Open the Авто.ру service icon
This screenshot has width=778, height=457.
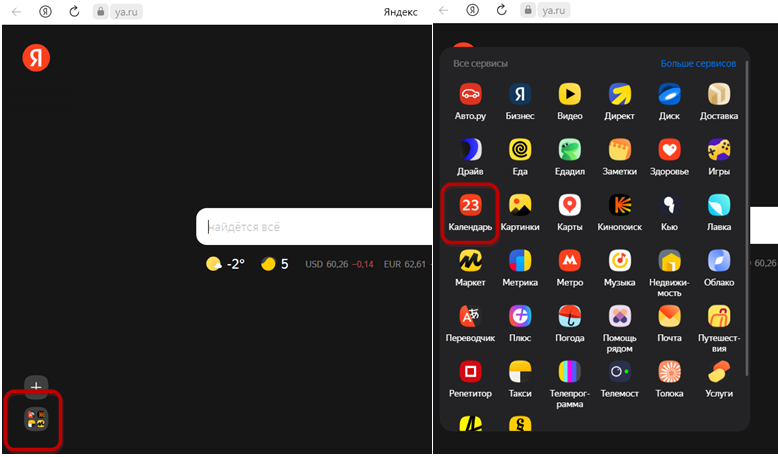point(470,94)
